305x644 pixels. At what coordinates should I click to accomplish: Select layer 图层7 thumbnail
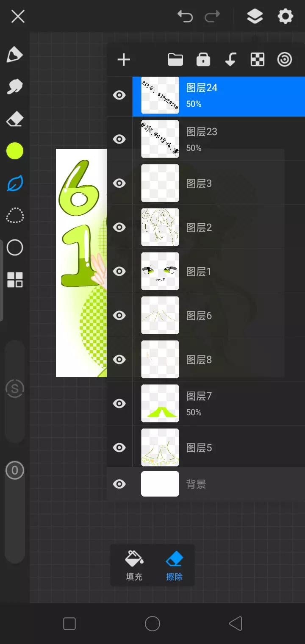pyautogui.click(x=160, y=403)
